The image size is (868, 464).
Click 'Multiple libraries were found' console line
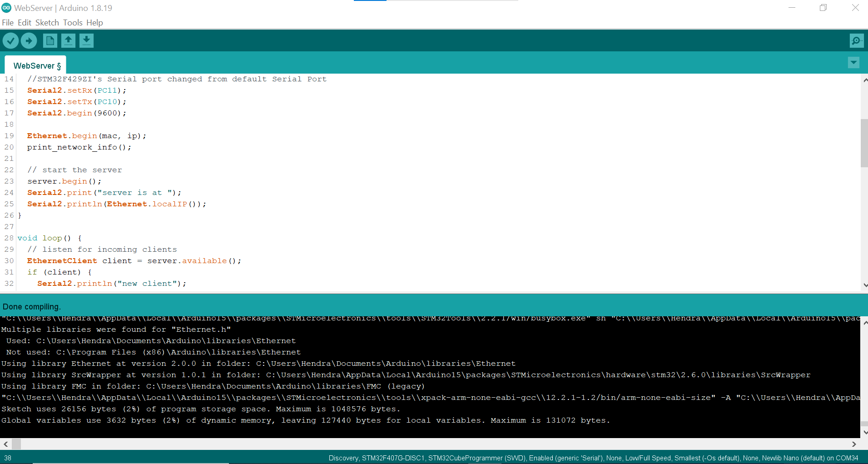tap(116, 329)
